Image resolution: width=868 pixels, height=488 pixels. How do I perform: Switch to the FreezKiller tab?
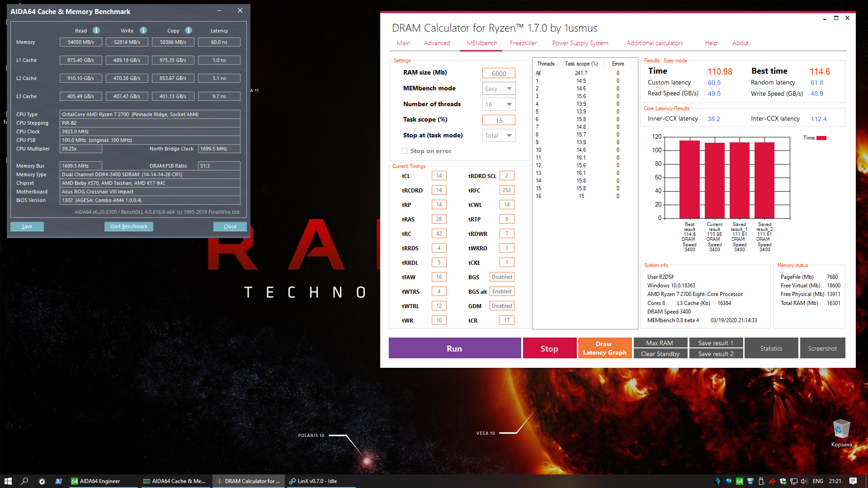pos(523,43)
